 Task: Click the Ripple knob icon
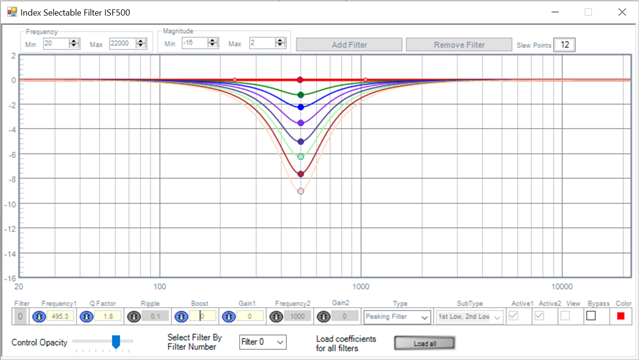pyautogui.click(x=134, y=316)
